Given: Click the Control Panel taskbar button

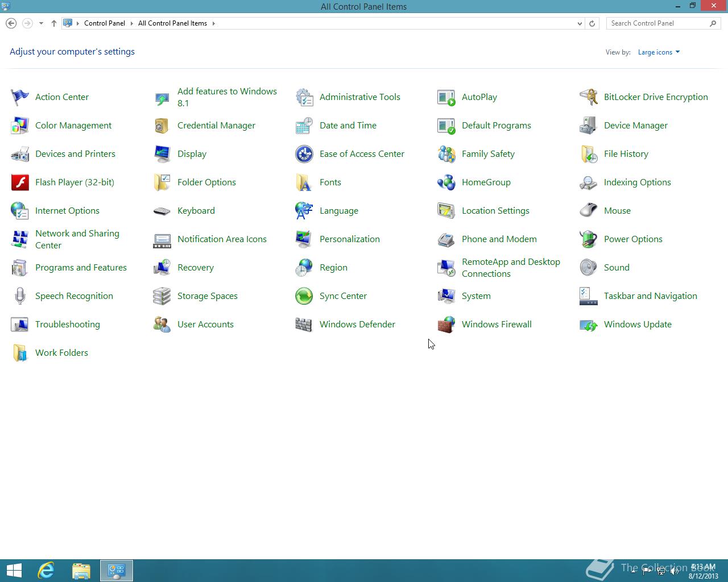Looking at the screenshot, I should [117, 571].
